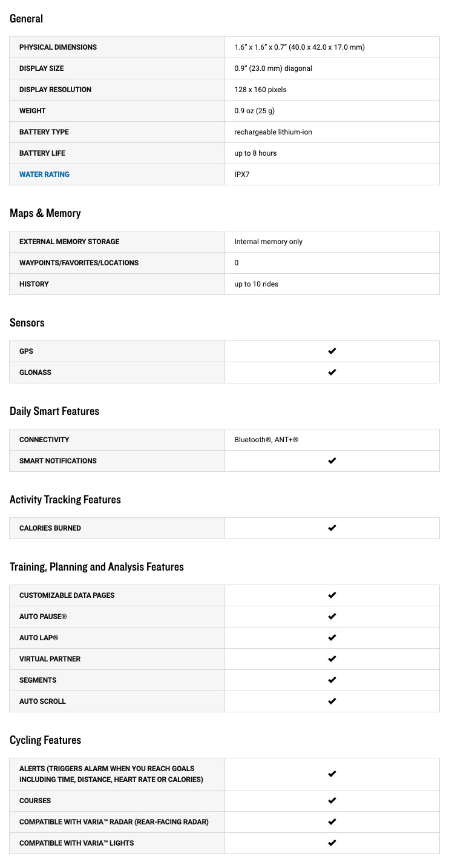452x868 pixels.
Task: Click the Auto Scroll checkmark icon
Action: pyautogui.click(x=332, y=701)
